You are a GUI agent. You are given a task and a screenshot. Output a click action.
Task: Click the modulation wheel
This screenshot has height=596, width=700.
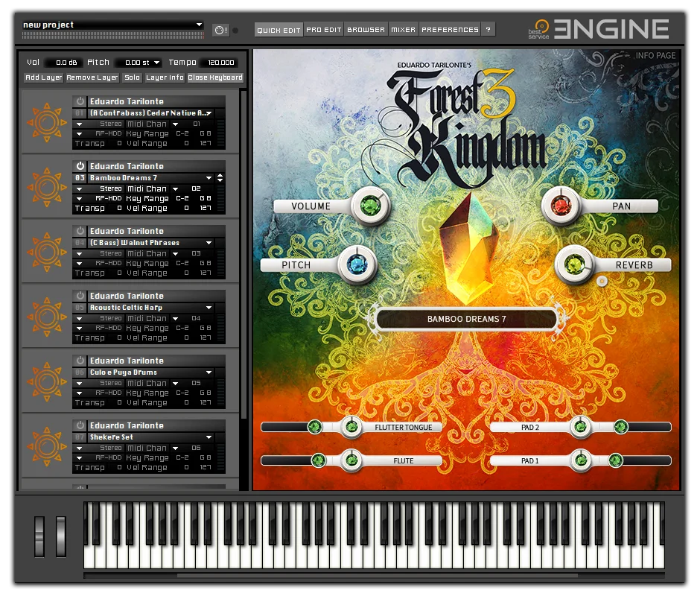(x=61, y=536)
